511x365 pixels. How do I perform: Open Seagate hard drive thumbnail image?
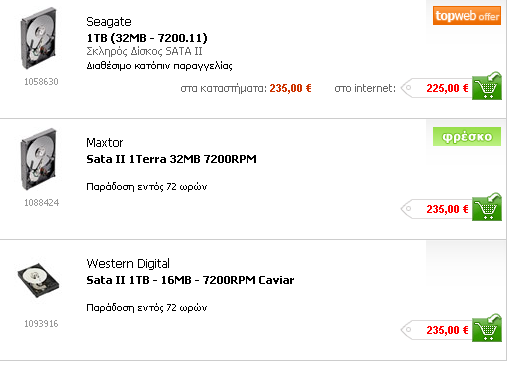38,38
